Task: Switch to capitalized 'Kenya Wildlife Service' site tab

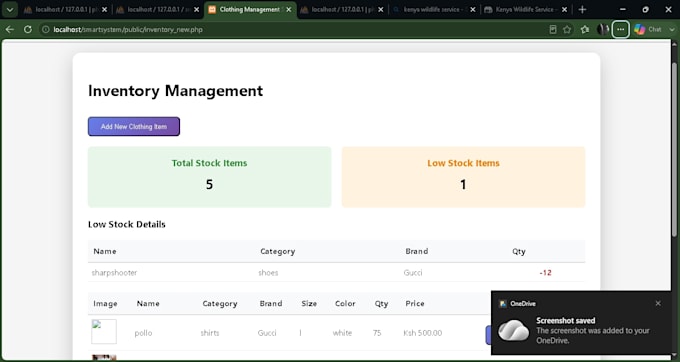Action: [526, 10]
